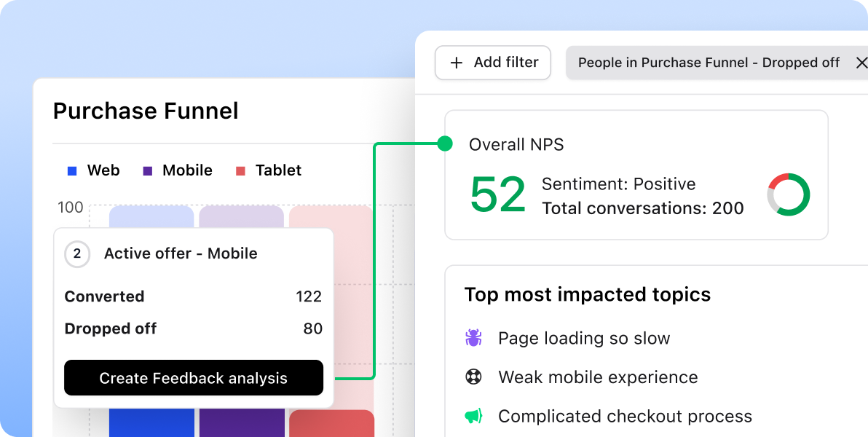Click the bug icon beside Page loading

pos(473,338)
